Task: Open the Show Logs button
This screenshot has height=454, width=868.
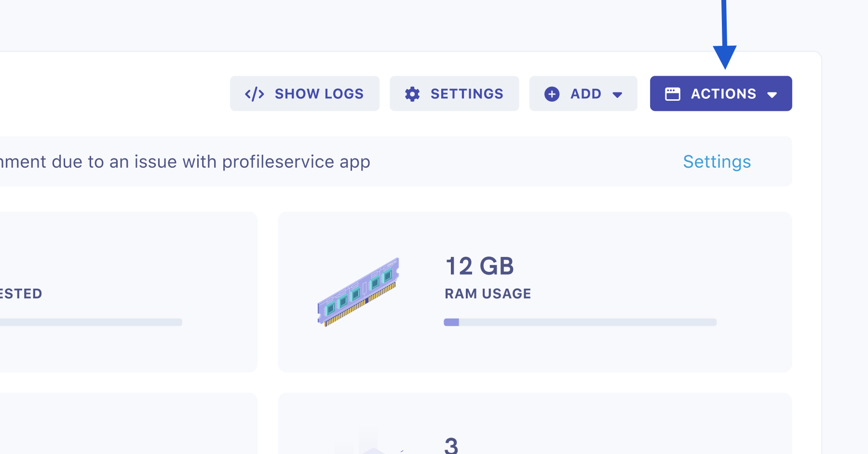Action: [305, 93]
